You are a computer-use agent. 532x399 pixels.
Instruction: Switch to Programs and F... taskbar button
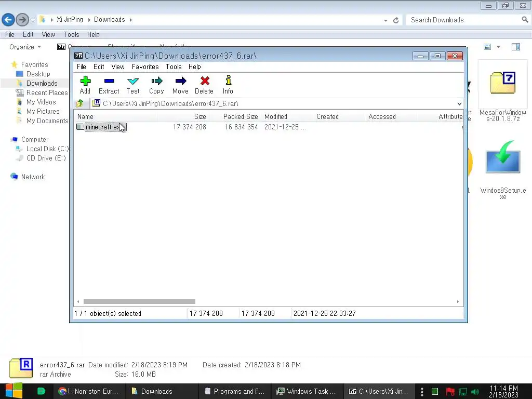234,391
